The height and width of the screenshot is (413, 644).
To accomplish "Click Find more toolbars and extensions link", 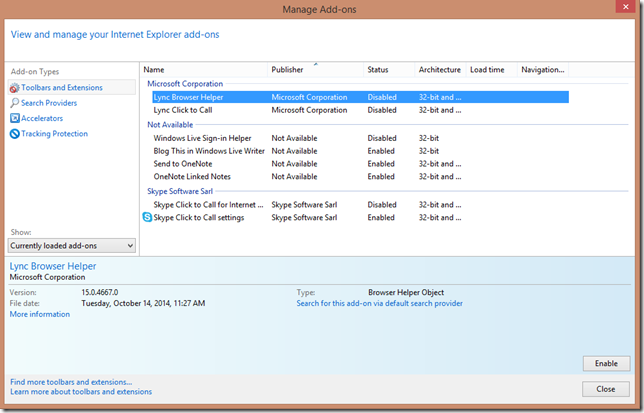I will pyautogui.click(x=71, y=382).
